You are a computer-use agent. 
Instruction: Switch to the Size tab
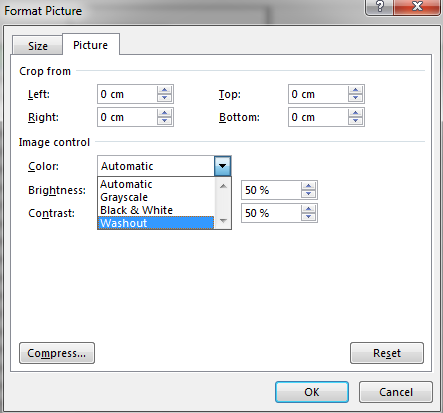[x=38, y=46]
